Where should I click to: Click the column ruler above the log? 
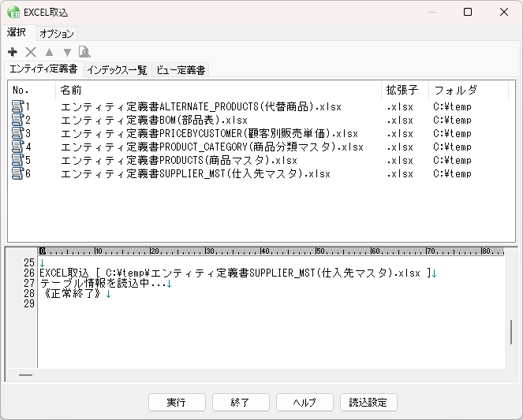pyautogui.click(x=271, y=251)
